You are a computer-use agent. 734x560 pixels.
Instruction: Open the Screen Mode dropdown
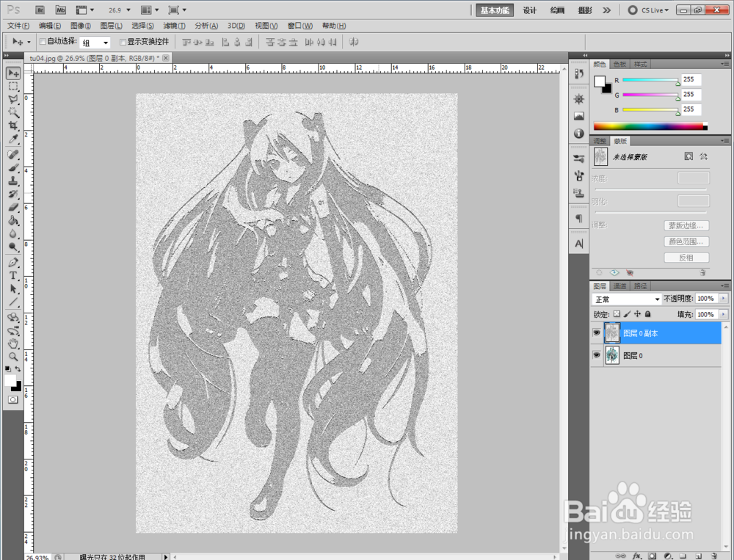click(x=178, y=10)
